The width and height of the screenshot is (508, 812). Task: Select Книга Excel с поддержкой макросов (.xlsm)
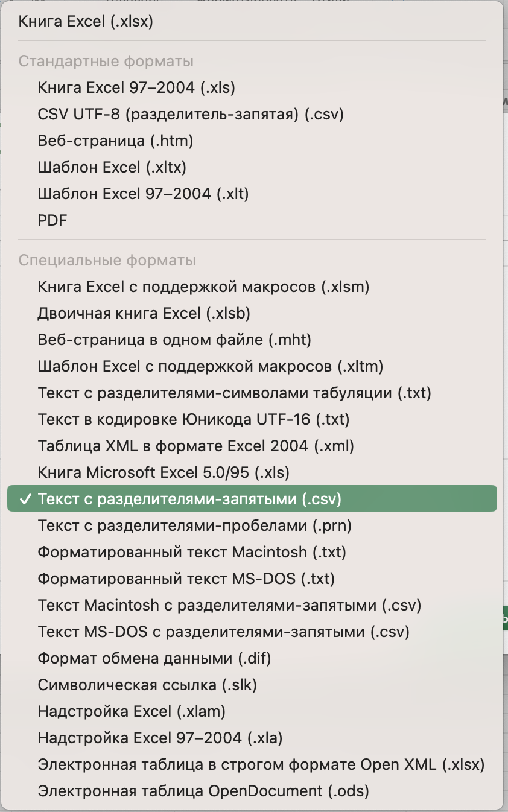pos(203,287)
